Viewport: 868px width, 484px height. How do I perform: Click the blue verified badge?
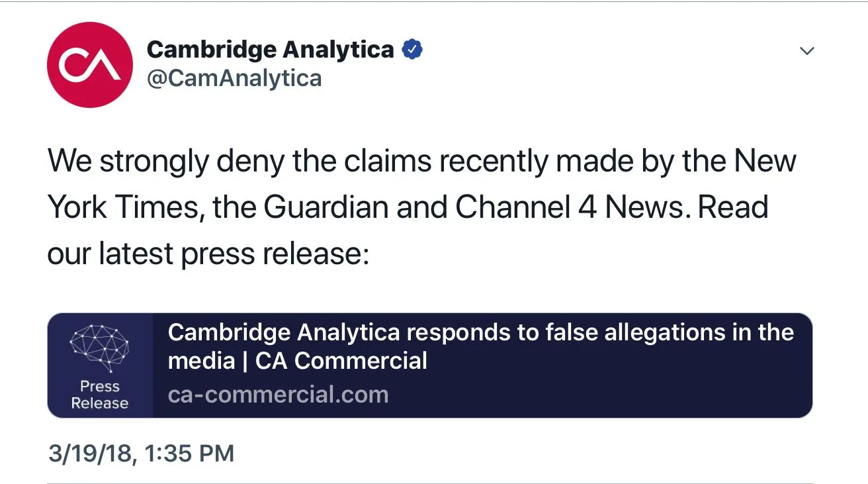(413, 50)
